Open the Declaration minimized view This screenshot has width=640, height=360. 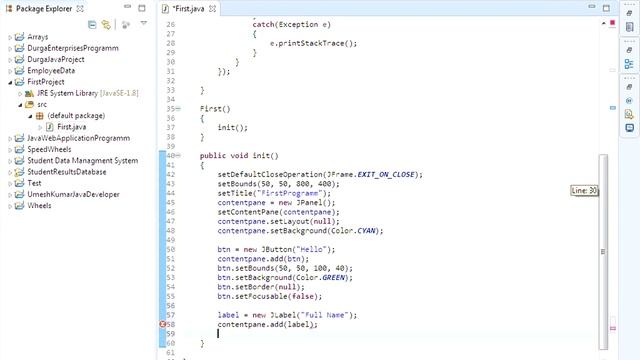coord(629,114)
